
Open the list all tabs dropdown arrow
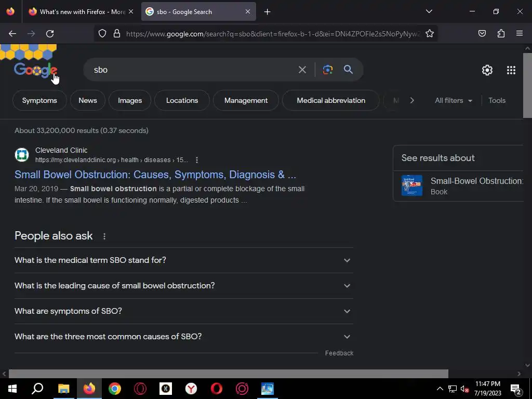coord(429,11)
